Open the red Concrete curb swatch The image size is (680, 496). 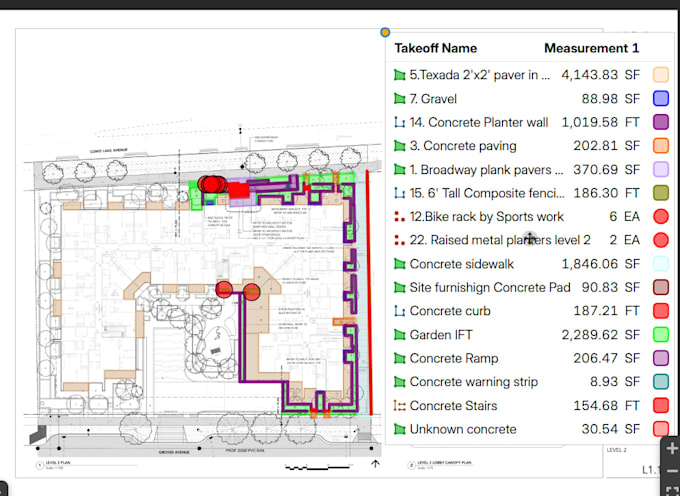(661, 311)
